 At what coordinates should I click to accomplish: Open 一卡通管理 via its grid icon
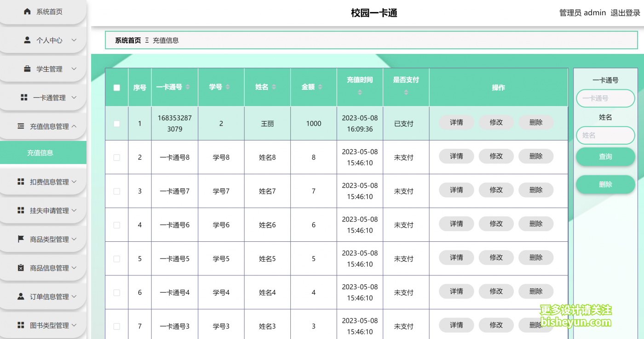click(x=23, y=97)
